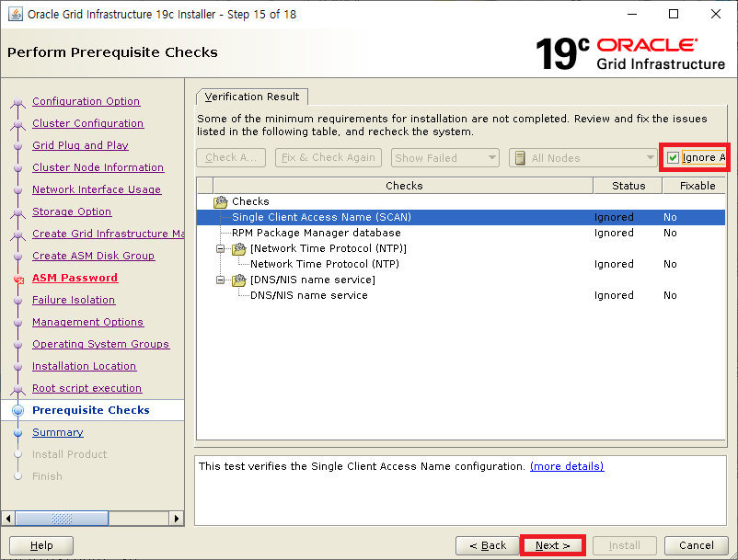Select the Verification Result tab

252,97
